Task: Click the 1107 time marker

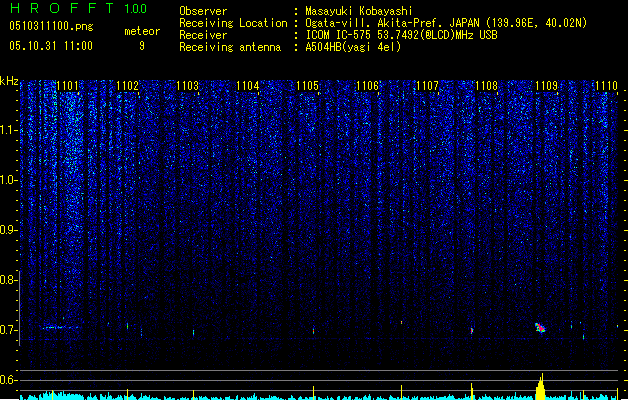Action: tap(427, 86)
